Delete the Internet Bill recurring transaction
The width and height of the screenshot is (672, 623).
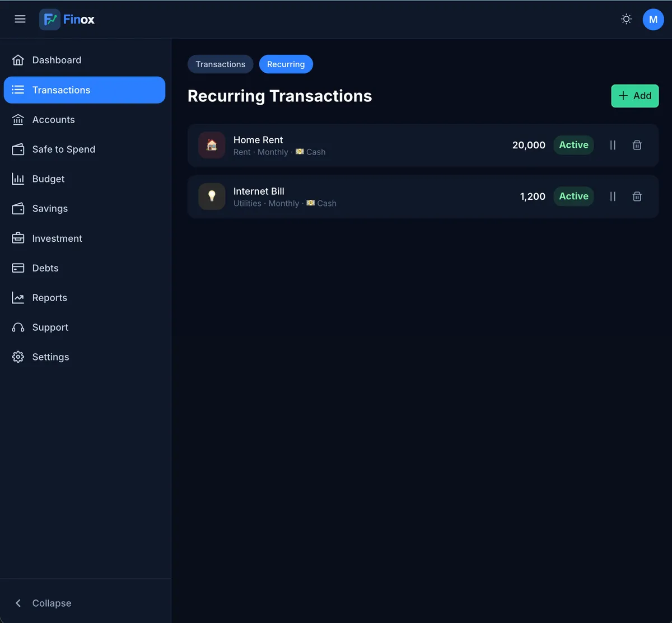[637, 196]
